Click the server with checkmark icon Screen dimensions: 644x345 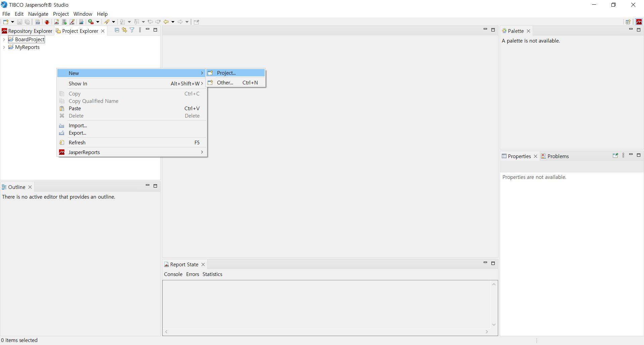point(81,22)
